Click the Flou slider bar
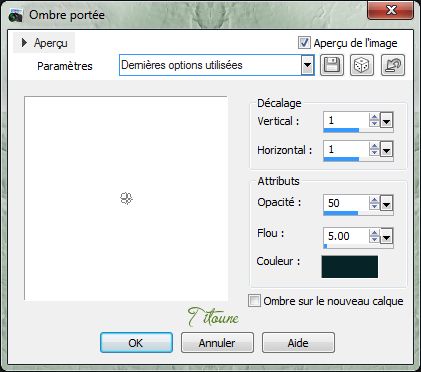The width and height of the screenshot is (421, 372). (x=358, y=246)
